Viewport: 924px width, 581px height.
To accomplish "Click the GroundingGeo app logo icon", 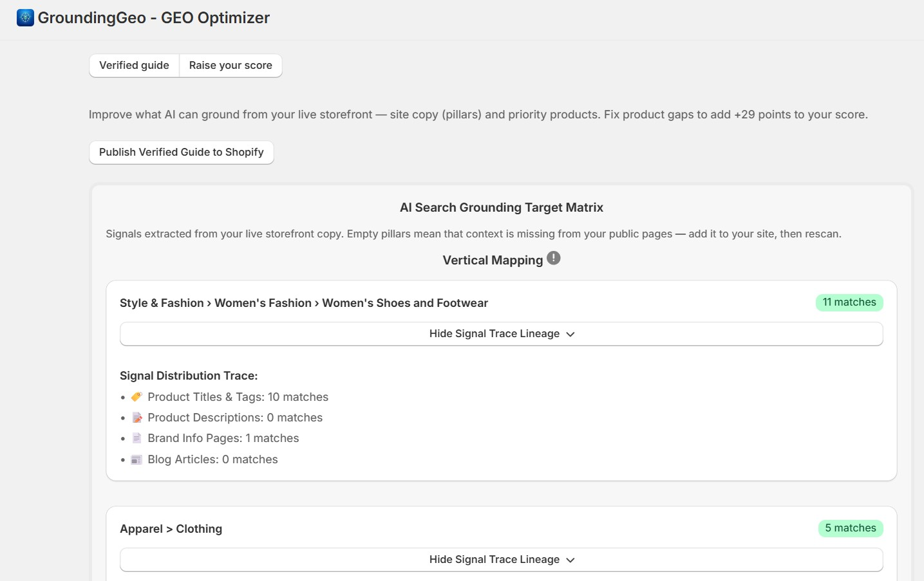I will pos(25,17).
